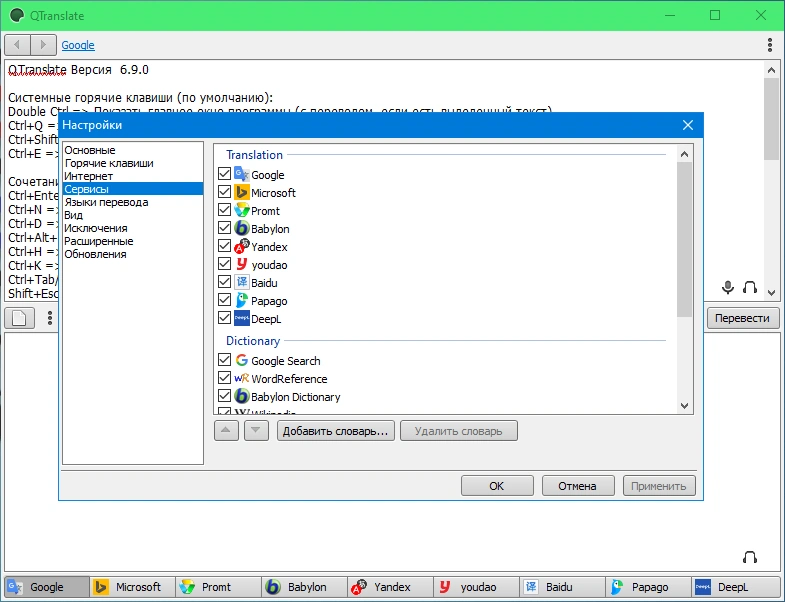Confirm settings with the OK button
The width and height of the screenshot is (785, 602).
(x=497, y=486)
